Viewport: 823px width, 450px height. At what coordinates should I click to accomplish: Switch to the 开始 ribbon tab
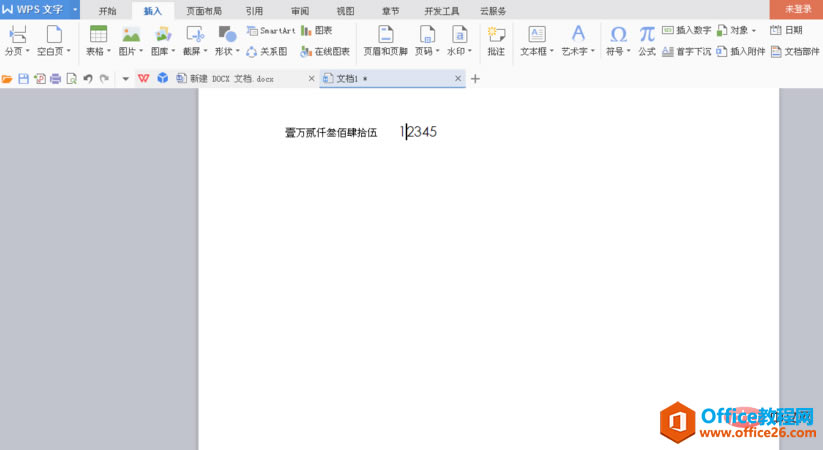108,11
